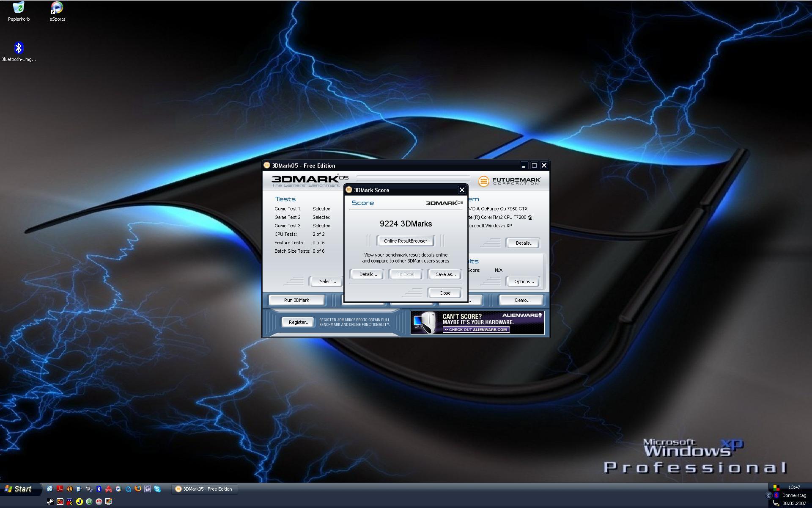Image resolution: width=812 pixels, height=508 pixels.
Task: Expand hidden system tray icons arrow
Action: click(x=768, y=495)
